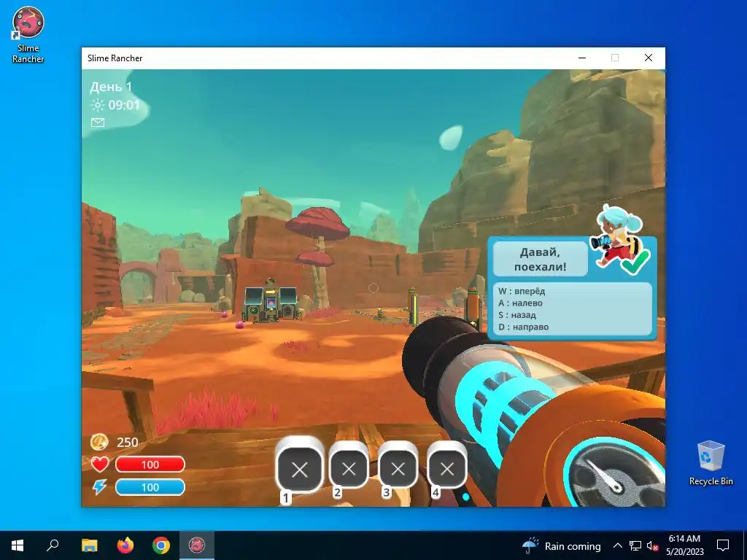
Task: Click the muted volume tray icon
Action: click(652, 545)
